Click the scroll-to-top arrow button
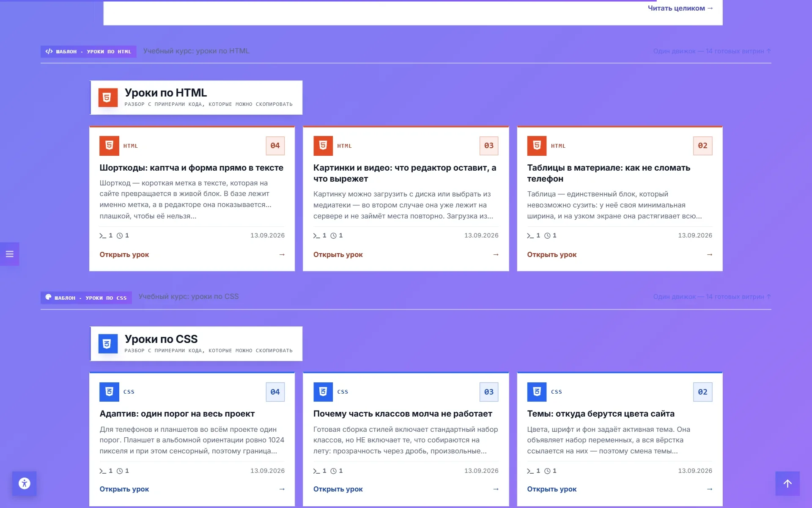Screen dimensions: 812x508 point(787,483)
